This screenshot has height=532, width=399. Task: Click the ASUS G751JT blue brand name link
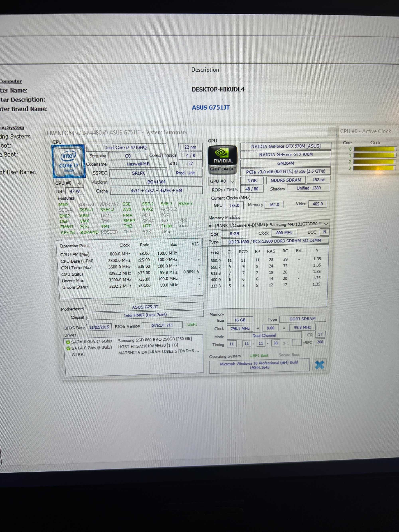pos(211,108)
